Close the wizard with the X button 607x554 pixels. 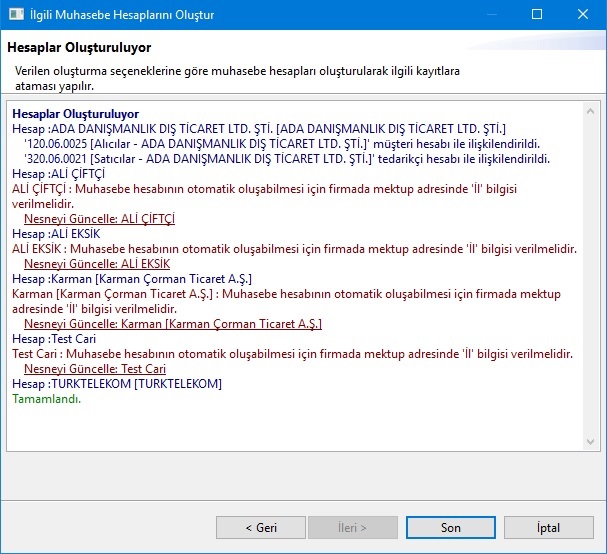pos(583,15)
